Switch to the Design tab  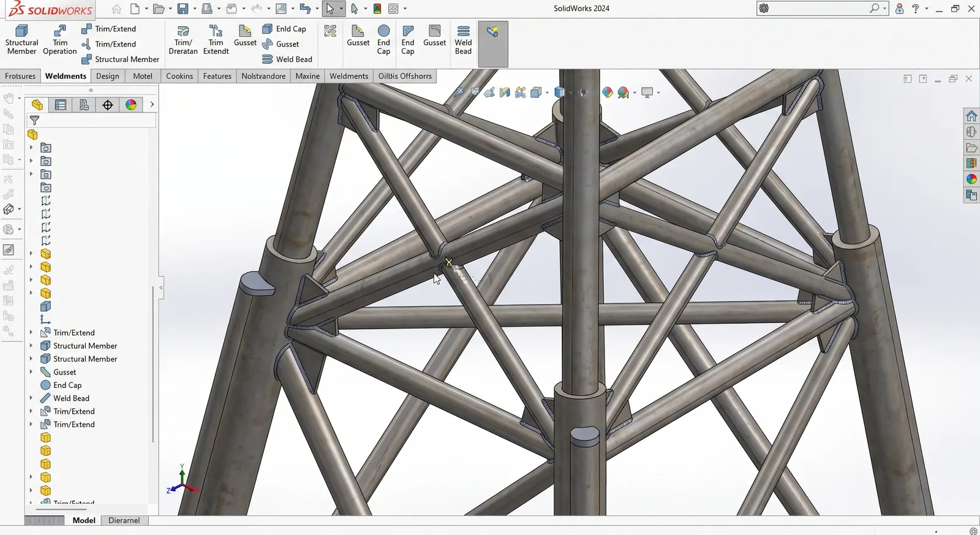(x=108, y=76)
